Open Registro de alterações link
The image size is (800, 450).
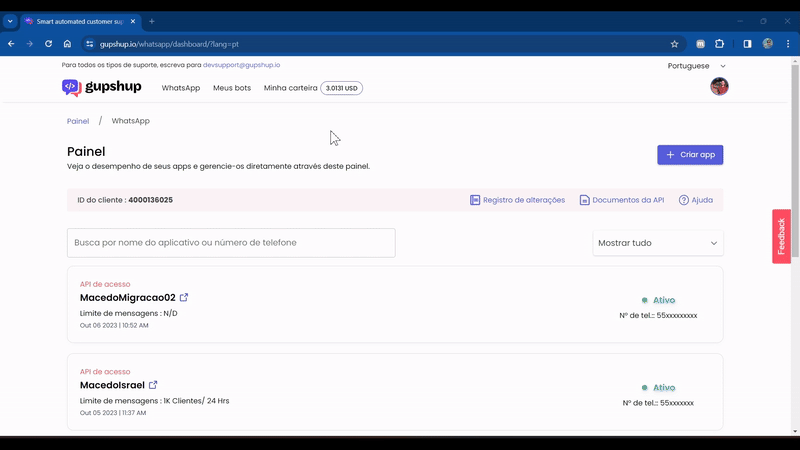tap(524, 200)
